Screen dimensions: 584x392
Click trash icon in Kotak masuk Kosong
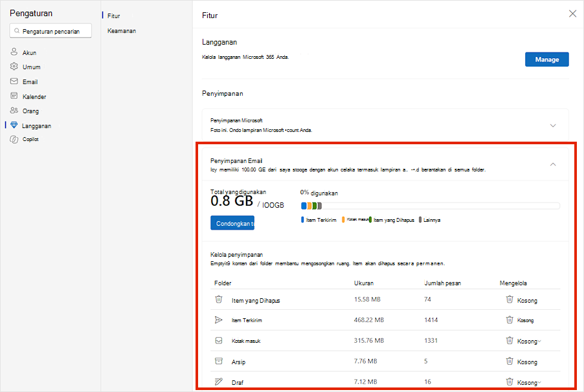[x=510, y=340]
